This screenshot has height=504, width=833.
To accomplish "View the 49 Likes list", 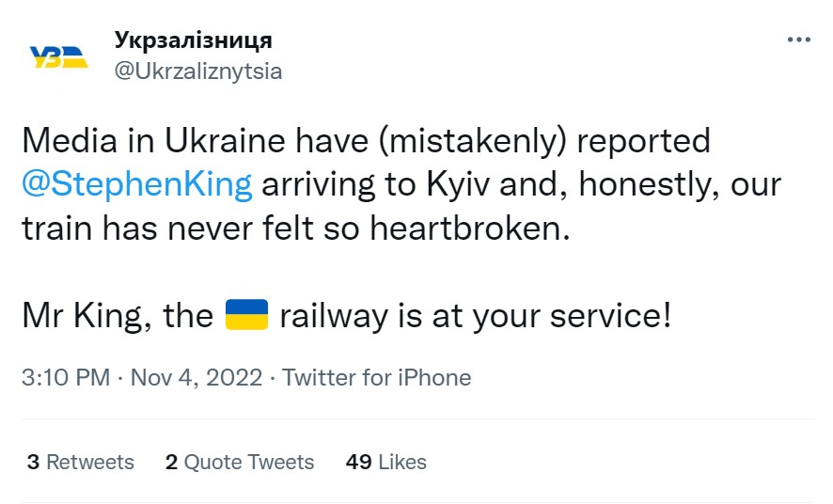I will [x=386, y=462].
